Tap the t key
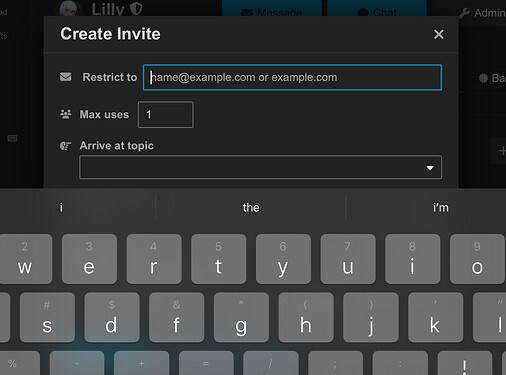Image resolution: width=506 pixels, height=375 pixels. (219, 259)
